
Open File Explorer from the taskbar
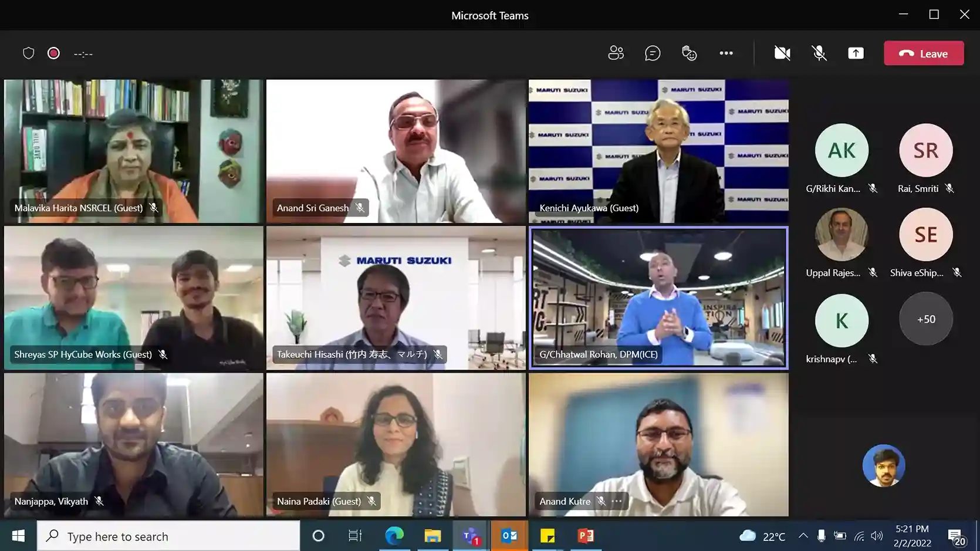pyautogui.click(x=432, y=536)
